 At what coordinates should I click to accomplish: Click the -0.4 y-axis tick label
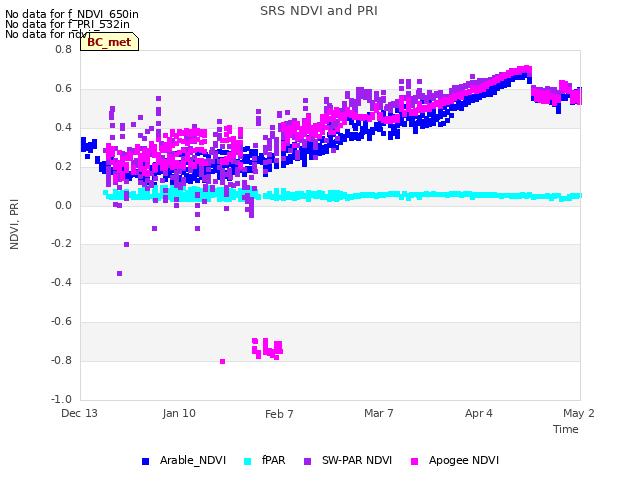point(62,282)
